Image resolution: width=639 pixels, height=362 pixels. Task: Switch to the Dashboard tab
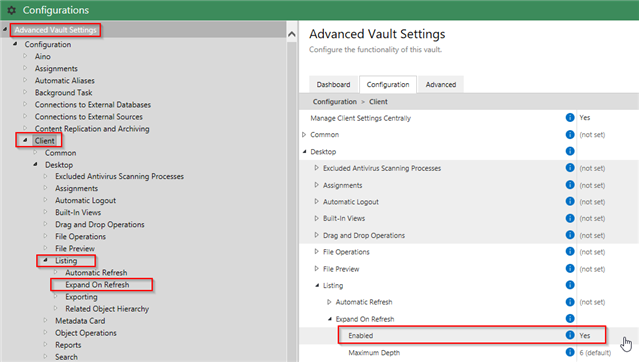pos(333,84)
